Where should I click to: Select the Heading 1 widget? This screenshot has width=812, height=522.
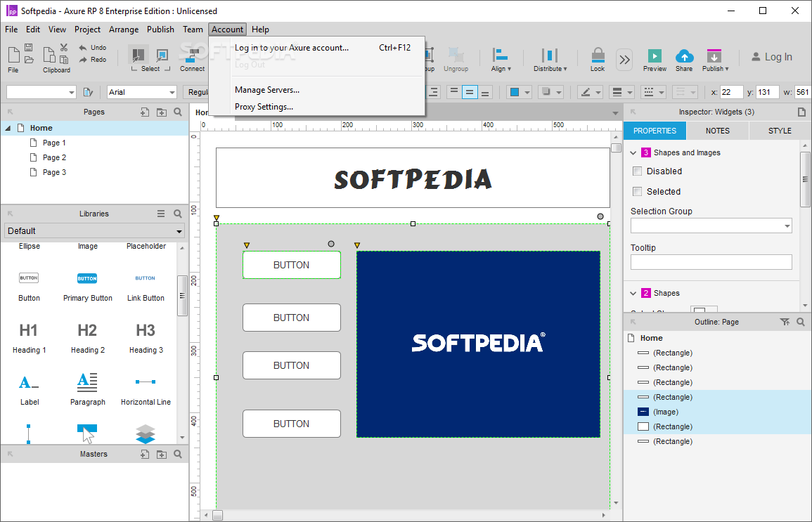pos(29,339)
